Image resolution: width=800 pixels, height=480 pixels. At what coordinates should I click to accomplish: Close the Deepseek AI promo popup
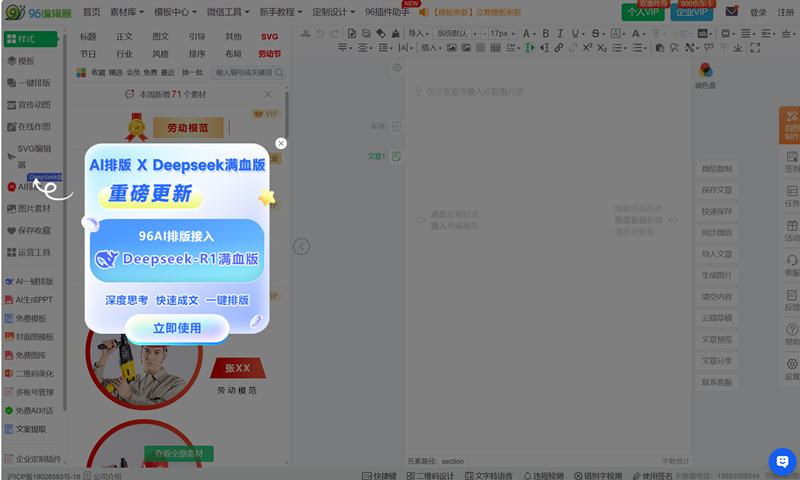coord(281,143)
